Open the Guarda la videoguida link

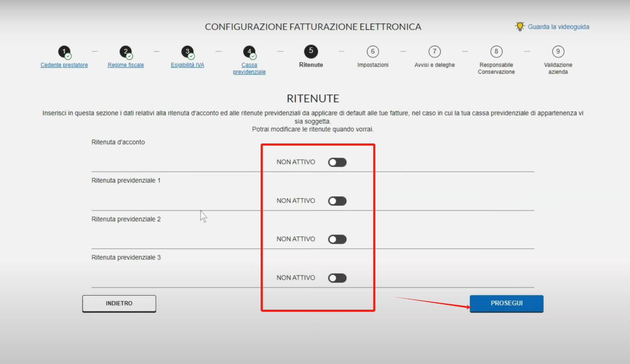point(558,27)
